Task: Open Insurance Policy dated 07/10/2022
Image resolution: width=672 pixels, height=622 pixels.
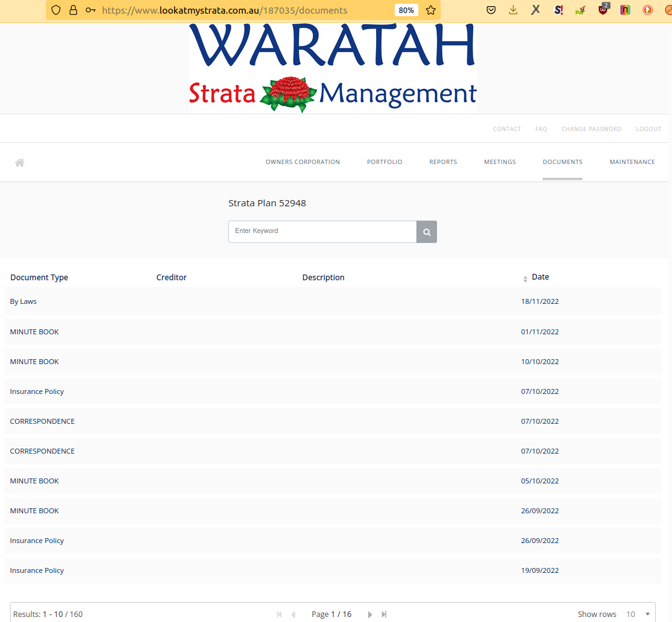Action: pyautogui.click(x=333, y=391)
